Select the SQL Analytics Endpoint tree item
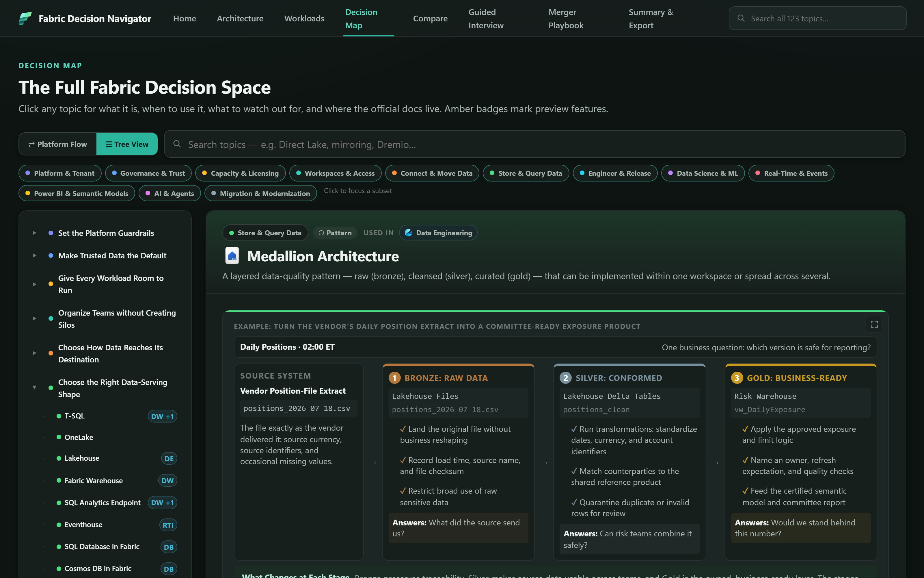 coord(102,503)
